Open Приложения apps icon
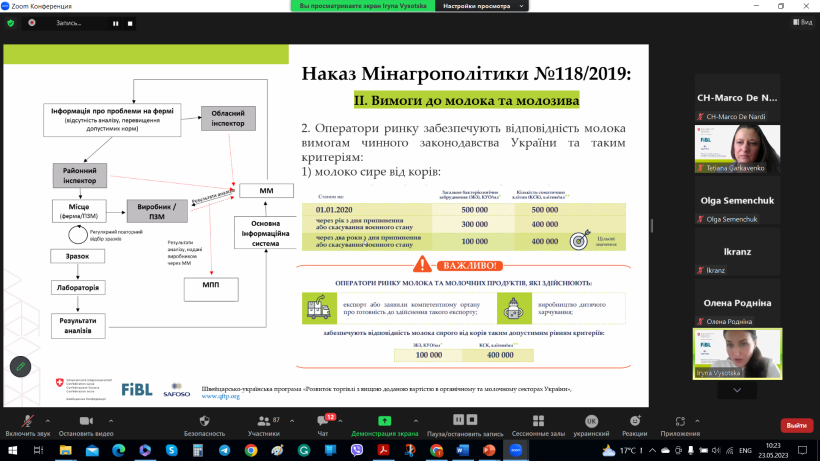The width and height of the screenshot is (820, 461). (680, 421)
